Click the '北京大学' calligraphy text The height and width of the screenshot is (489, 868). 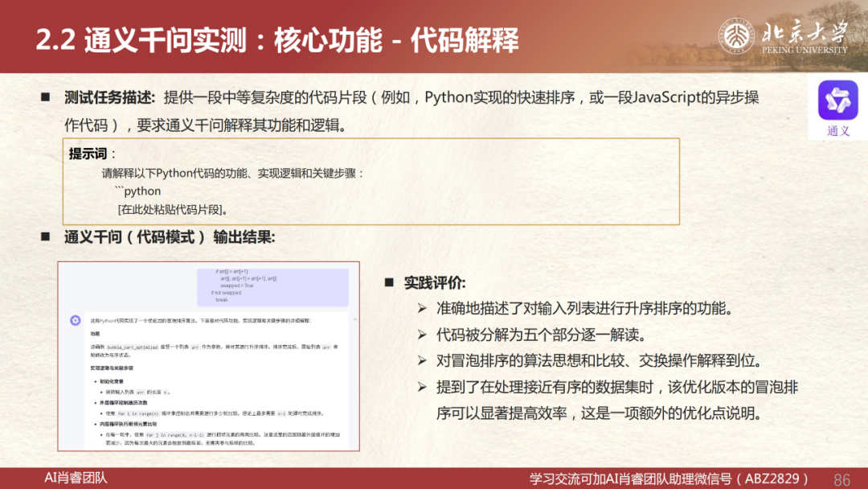coord(805,31)
